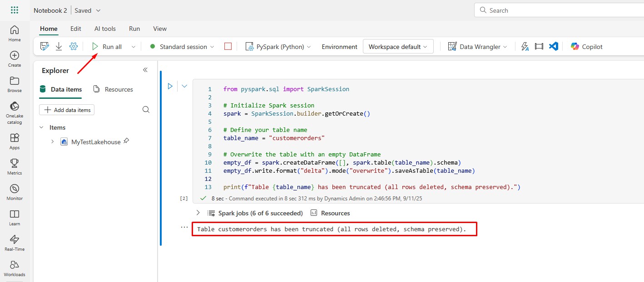Image resolution: width=644 pixels, height=282 pixels.
Task: Expand Spark jobs details
Action: (x=198, y=213)
